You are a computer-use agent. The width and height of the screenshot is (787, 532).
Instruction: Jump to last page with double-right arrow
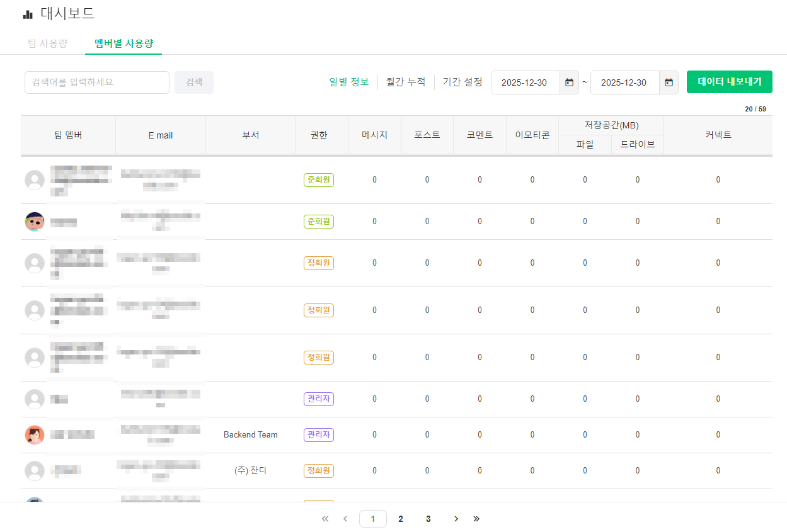[x=476, y=519]
